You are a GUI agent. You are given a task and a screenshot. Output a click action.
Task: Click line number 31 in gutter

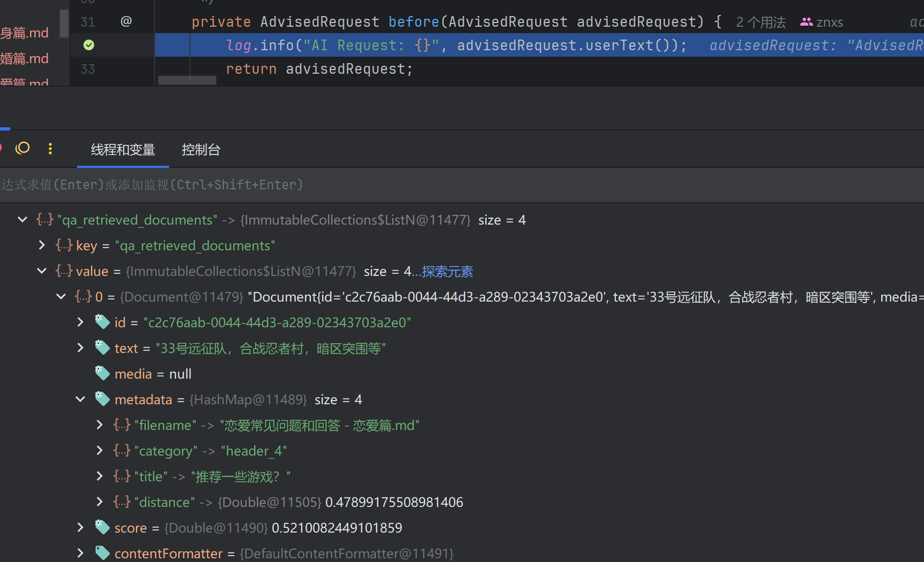(x=88, y=22)
